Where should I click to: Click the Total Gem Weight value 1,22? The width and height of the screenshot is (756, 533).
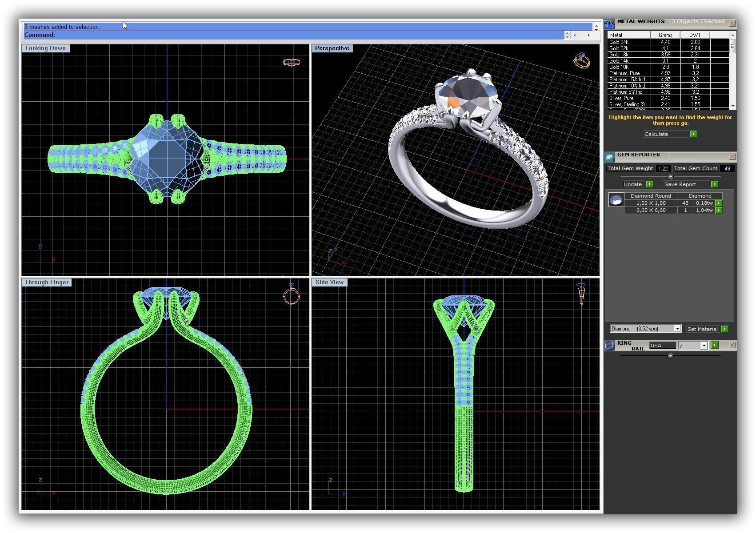pyautogui.click(x=663, y=168)
